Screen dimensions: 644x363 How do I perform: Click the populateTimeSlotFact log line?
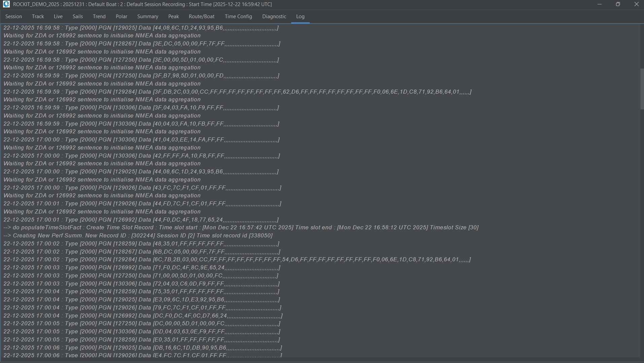click(241, 228)
